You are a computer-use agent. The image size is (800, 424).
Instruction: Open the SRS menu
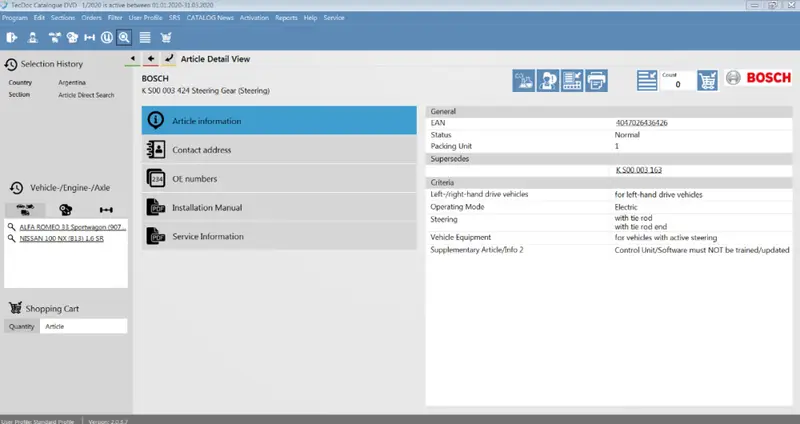click(x=174, y=17)
